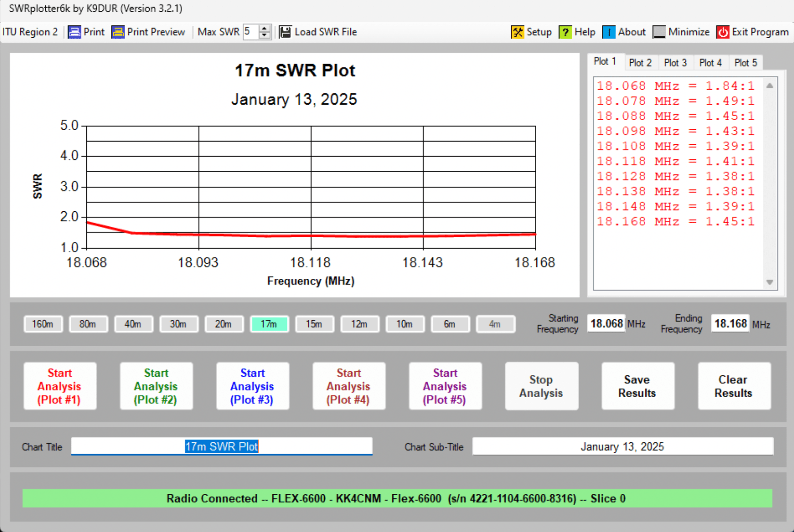Click the 18.108 MHz = 1.39:1 result row

click(x=676, y=146)
